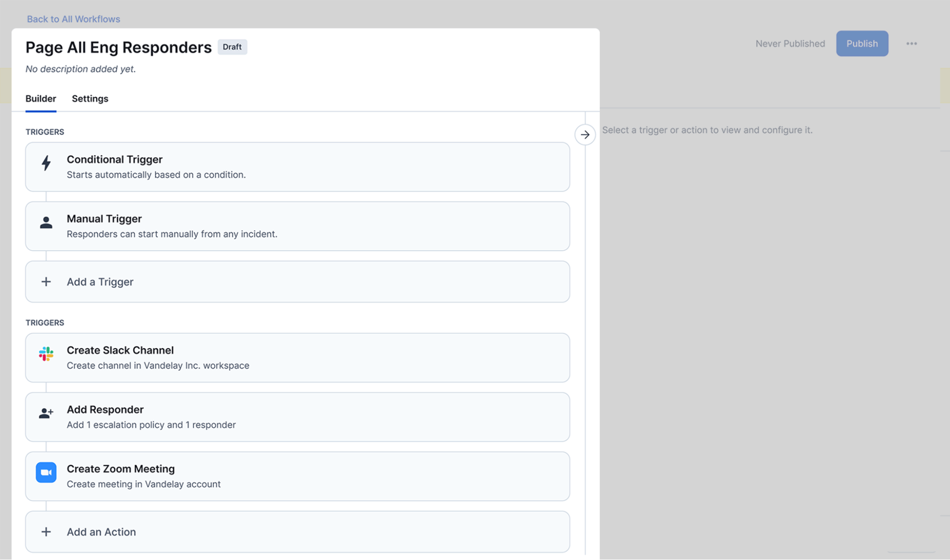This screenshot has width=950, height=560.
Task: Expand the Create Zoom Meeting action card
Action: 297,476
